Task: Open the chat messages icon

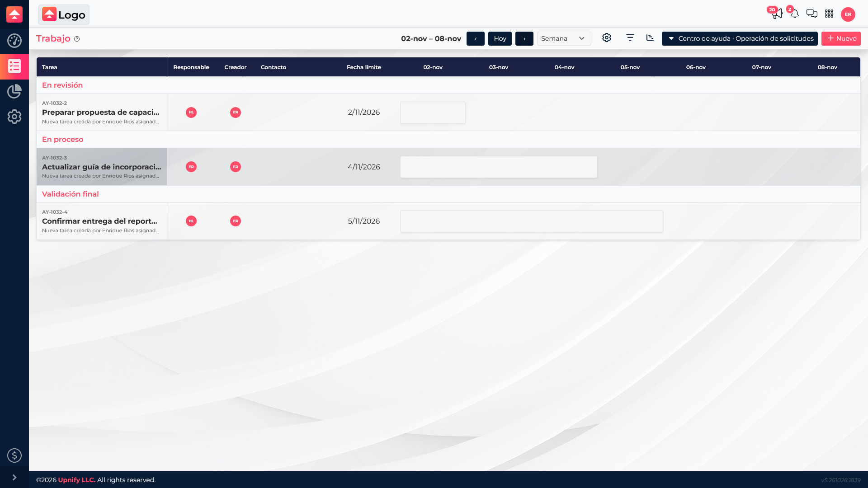Action: (812, 14)
